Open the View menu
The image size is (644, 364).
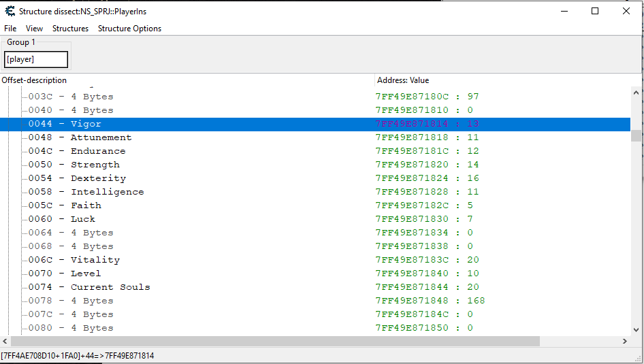(34, 29)
